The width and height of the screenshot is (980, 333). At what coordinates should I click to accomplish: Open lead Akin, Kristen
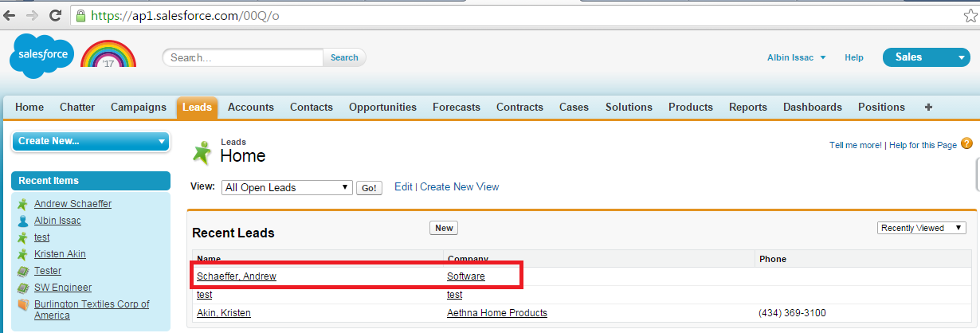tap(224, 313)
